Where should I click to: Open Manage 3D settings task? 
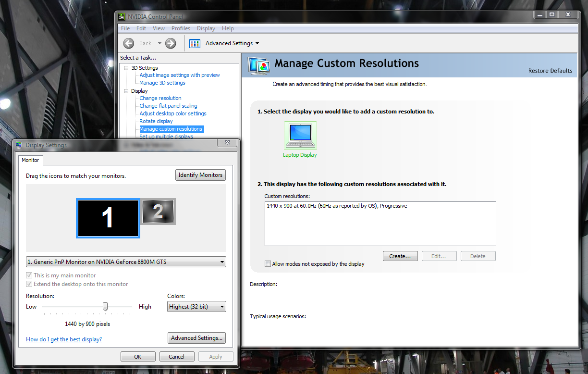pyautogui.click(x=162, y=83)
